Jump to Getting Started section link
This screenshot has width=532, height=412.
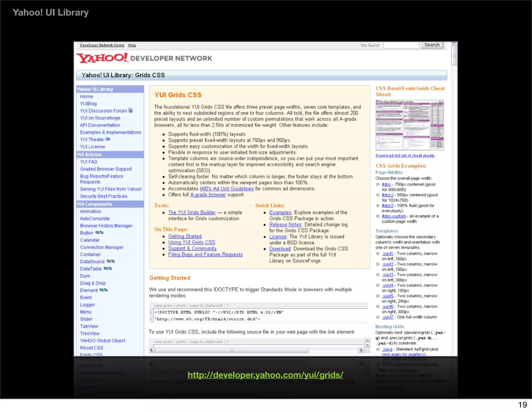click(x=185, y=236)
